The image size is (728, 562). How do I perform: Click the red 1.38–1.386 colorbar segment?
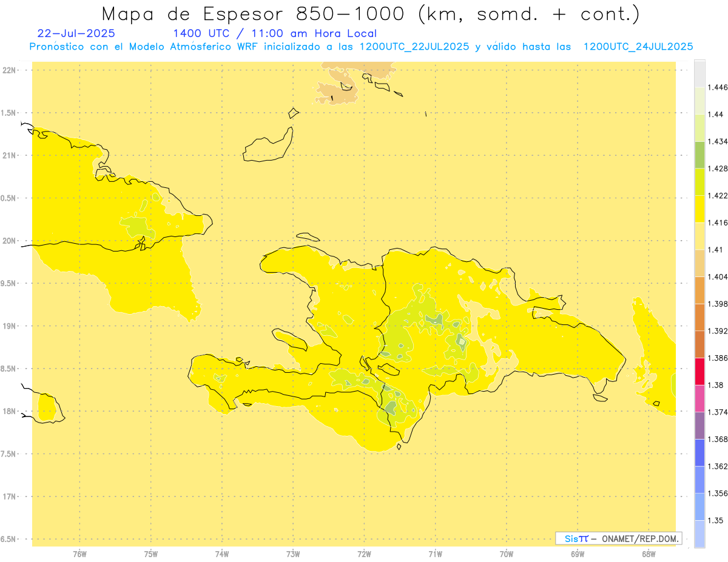tap(699, 371)
